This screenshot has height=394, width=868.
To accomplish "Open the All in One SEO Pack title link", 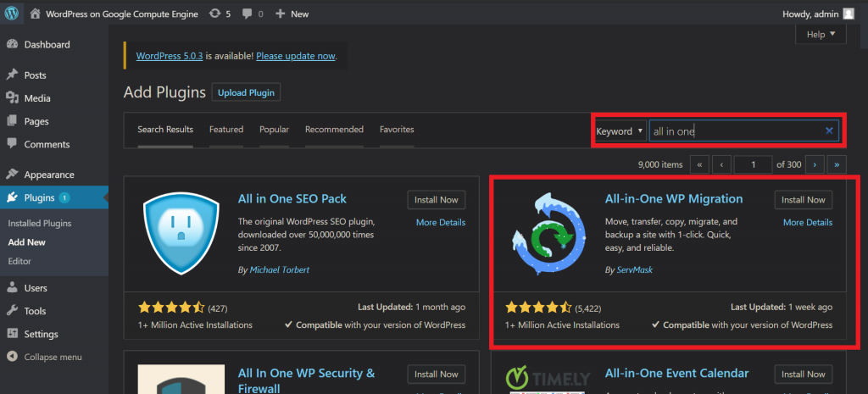I will click(292, 198).
